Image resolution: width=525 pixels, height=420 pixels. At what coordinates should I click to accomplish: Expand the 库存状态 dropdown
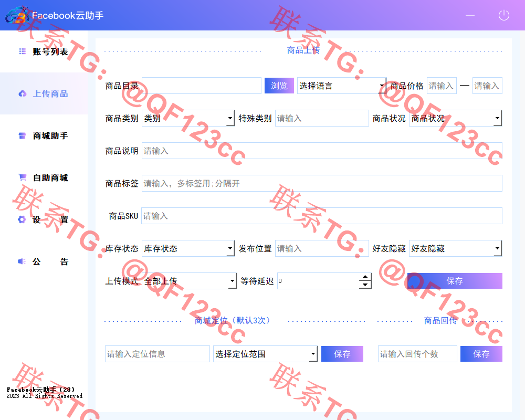188,248
